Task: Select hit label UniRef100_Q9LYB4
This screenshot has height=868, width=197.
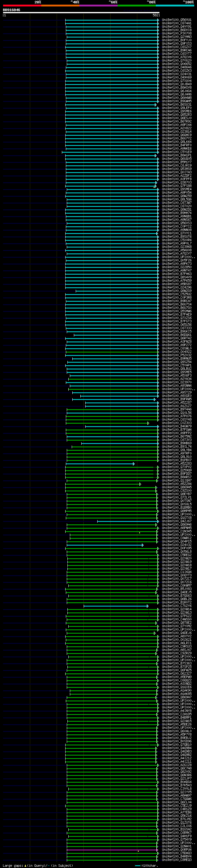Action: coord(177,450)
